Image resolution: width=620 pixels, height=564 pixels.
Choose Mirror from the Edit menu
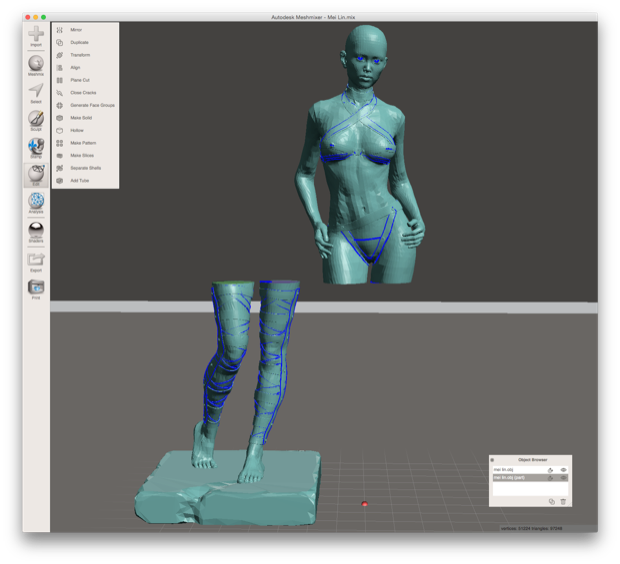(x=85, y=30)
